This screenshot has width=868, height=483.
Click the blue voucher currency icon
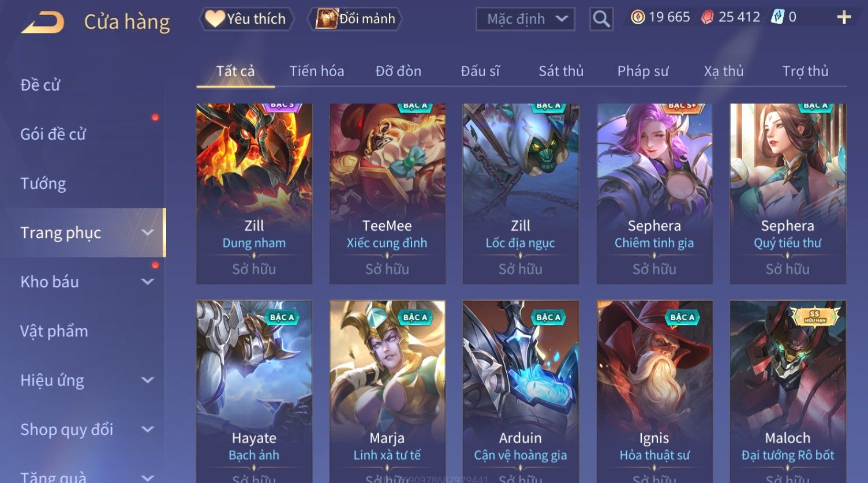(x=777, y=17)
